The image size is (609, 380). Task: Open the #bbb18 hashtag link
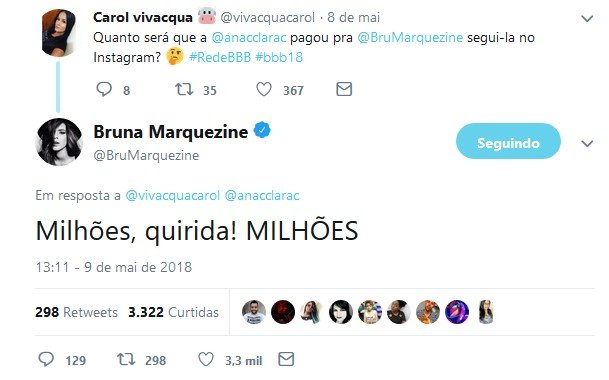tap(279, 58)
